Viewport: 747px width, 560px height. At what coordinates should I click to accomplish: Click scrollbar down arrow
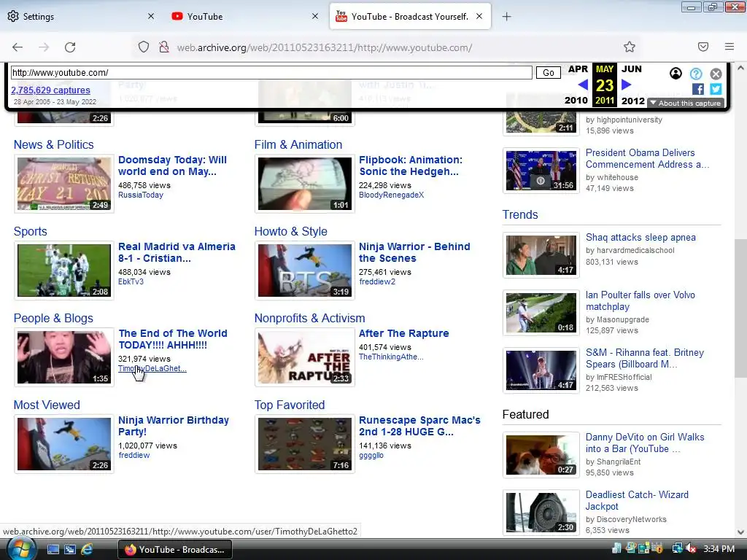coord(740,532)
